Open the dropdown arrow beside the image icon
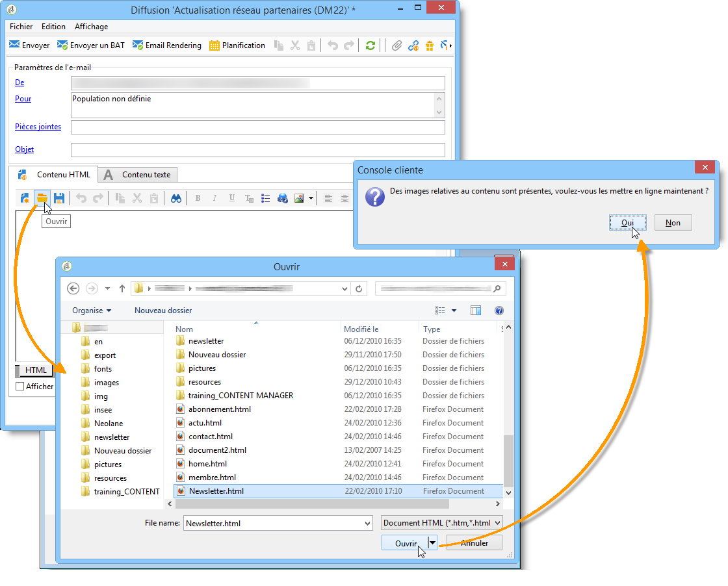The height and width of the screenshot is (586, 728). (x=311, y=198)
